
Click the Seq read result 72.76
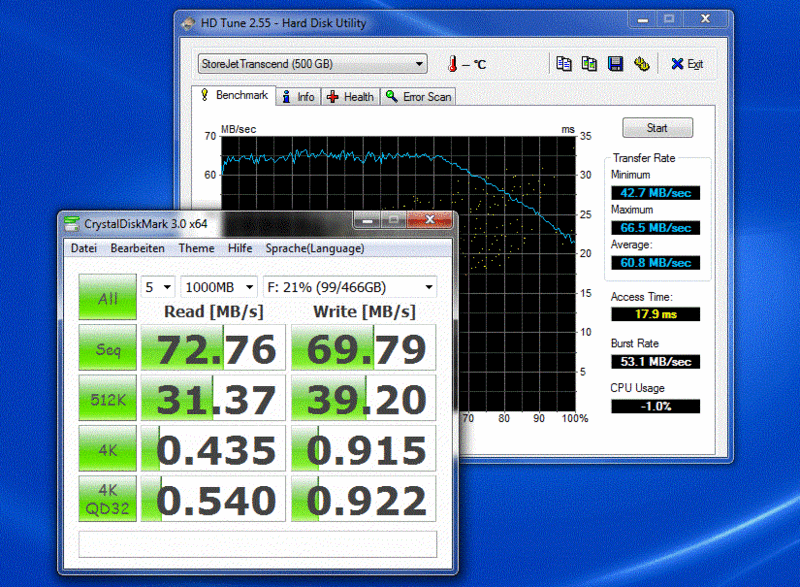tap(213, 348)
